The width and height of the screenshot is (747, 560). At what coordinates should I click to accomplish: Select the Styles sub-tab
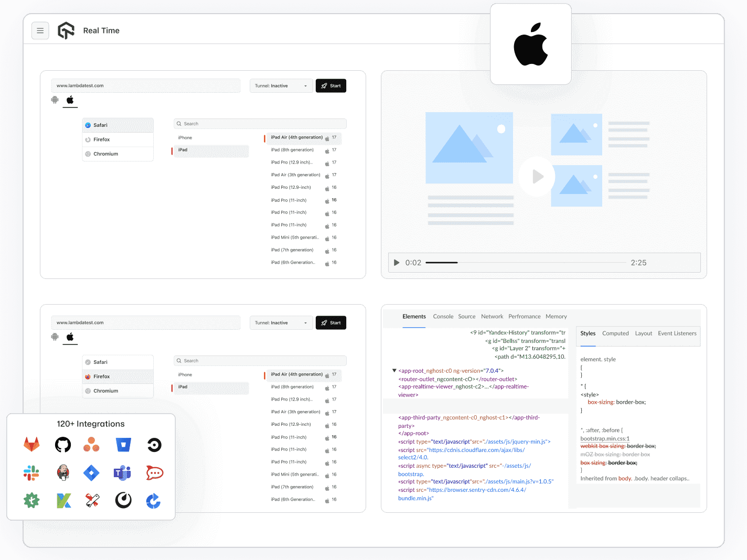click(588, 333)
